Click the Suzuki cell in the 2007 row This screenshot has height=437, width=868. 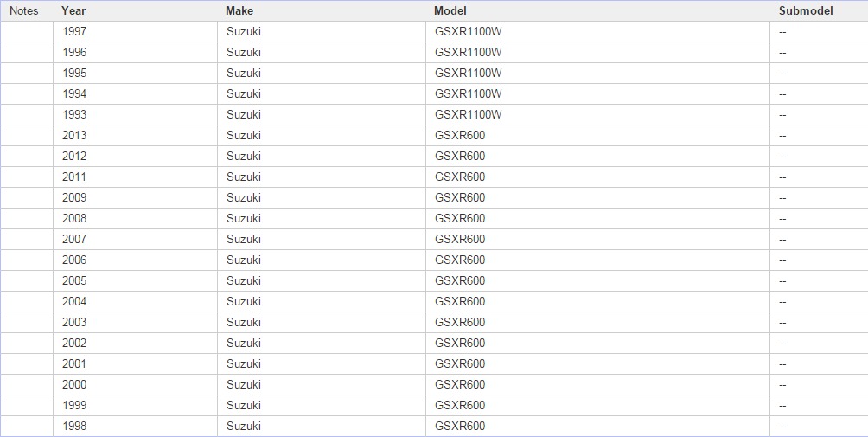tap(244, 239)
